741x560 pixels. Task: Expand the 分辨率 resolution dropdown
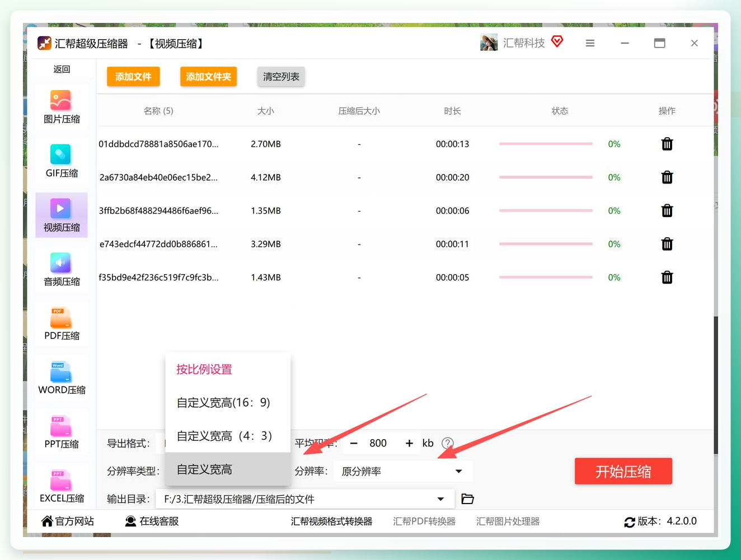coord(403,471)
